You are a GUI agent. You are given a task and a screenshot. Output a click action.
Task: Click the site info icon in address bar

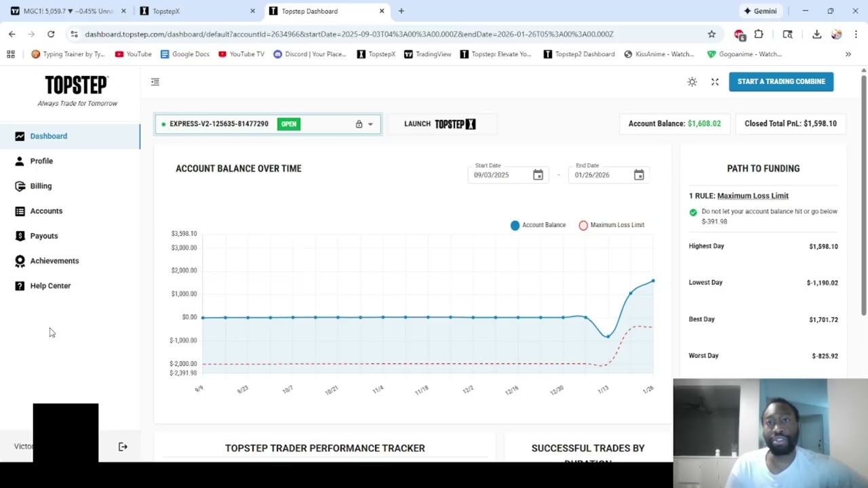[x=74, y=34]
